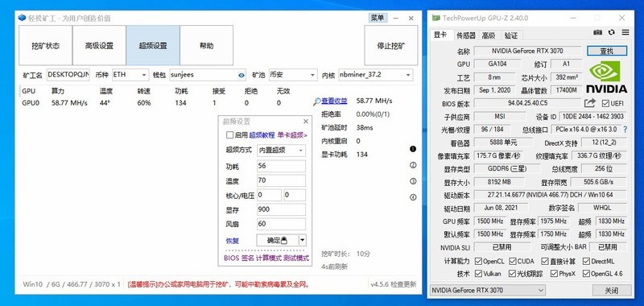Screen dimensions: 644x306
Task: Click the 计算模式 link
Action: pos(269,258)
